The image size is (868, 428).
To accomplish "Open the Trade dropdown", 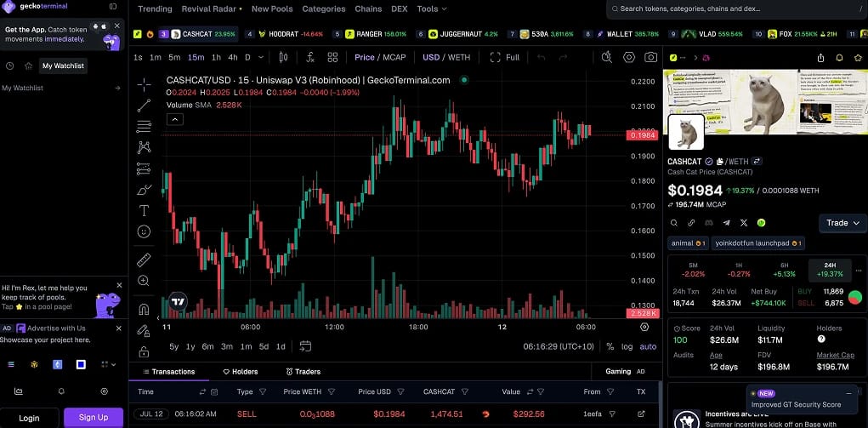I will 842,223.
